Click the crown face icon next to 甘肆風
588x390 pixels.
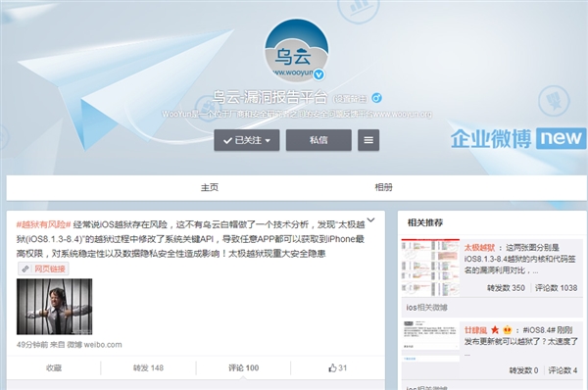(507, 329)
